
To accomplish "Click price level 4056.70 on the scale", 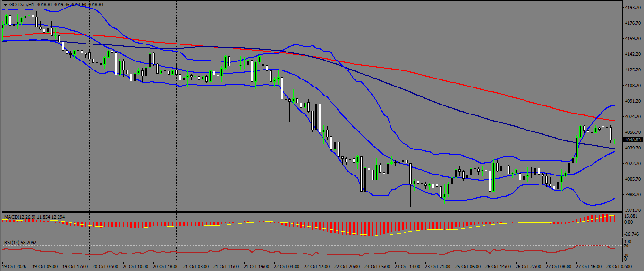I will (632, 132).
